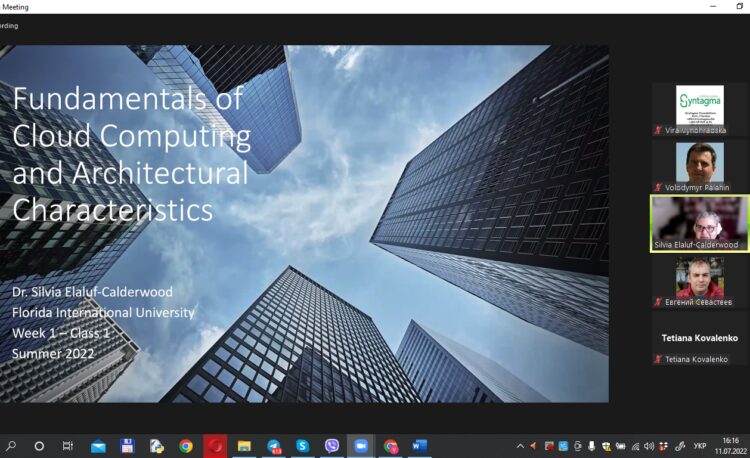This screenshot has height=458, width=750.
Task: Switch to Microsoft Word in taskbar
Action: pyautogui.click(x=419, y=446)
